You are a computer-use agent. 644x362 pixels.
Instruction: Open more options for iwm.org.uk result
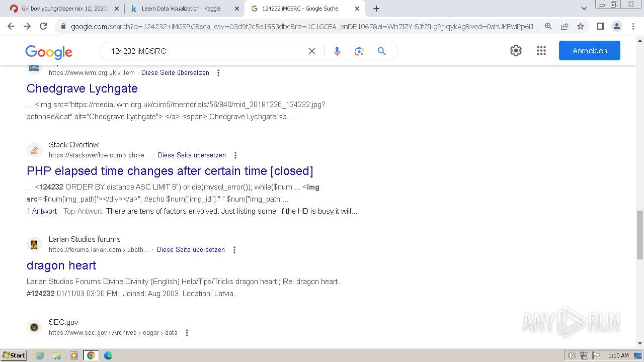[218, 73]
